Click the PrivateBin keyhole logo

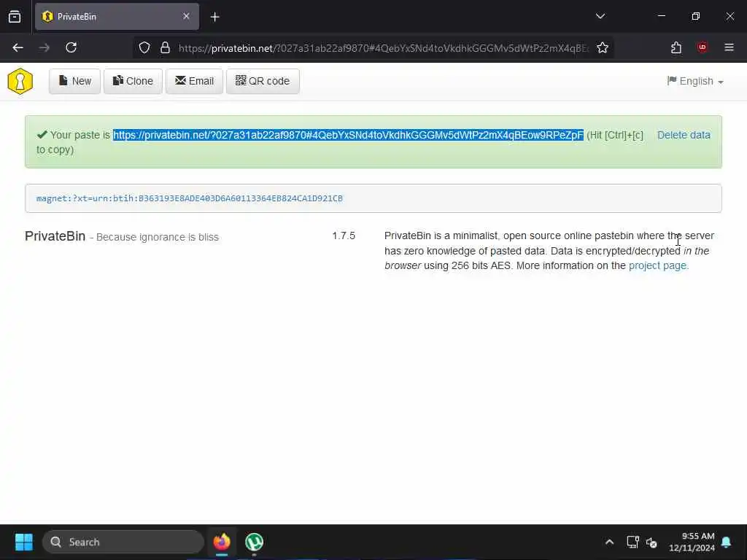[x=20, y=82]
